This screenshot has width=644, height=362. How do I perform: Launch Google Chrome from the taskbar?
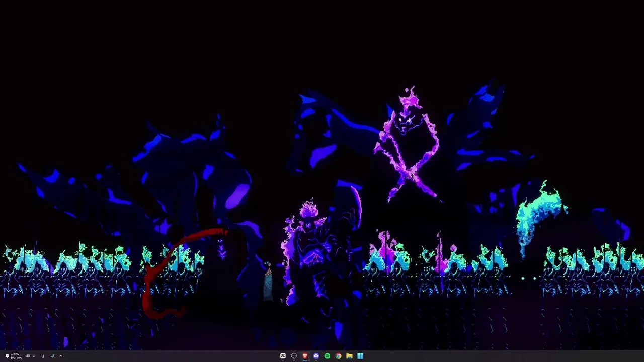pyautogui.click(x=338, y=356)
